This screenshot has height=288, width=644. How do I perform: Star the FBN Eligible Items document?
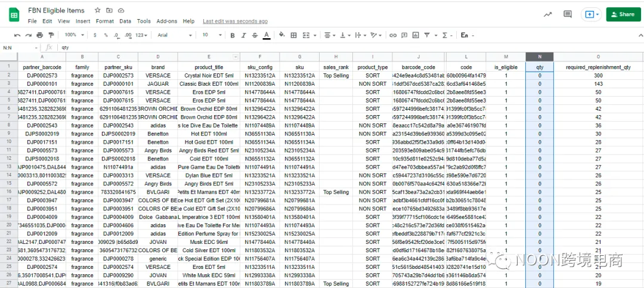click(98, 11)
